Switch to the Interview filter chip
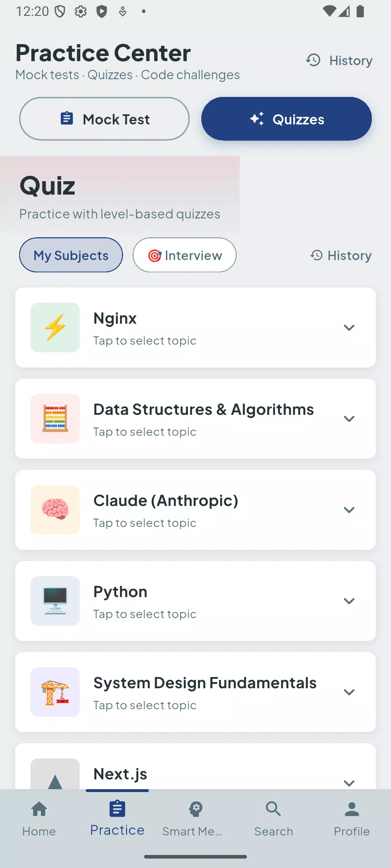Viewport: 391px width, 868px height. 185,255
